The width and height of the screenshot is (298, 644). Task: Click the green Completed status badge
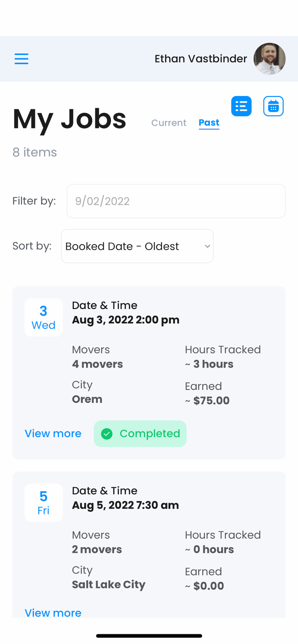coord(140,434)
